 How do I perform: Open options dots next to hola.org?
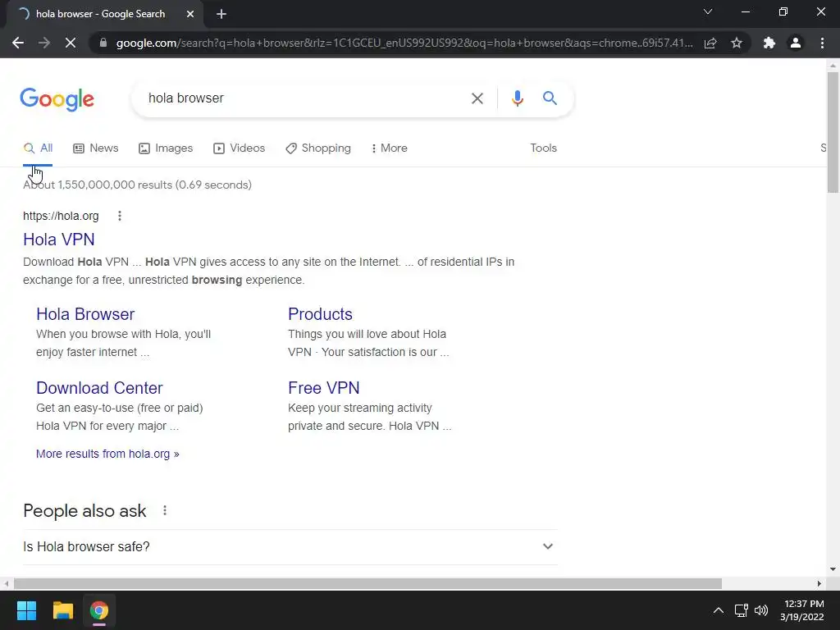click(120, 216)
